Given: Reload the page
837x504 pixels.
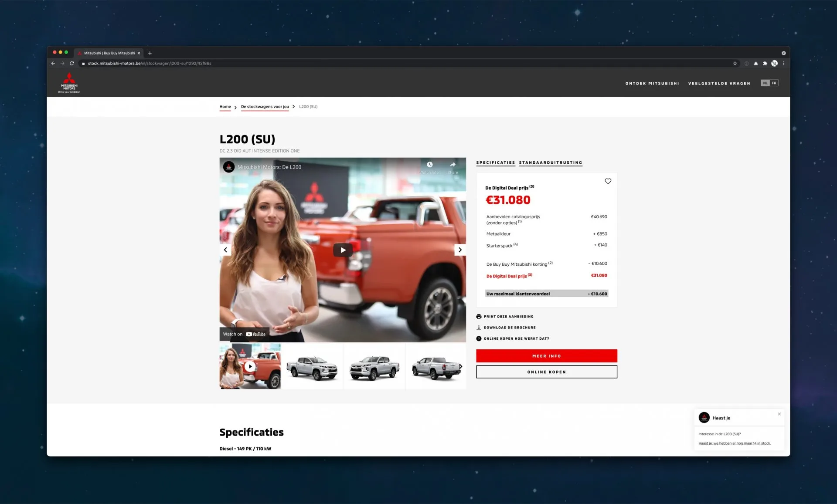Looking at the screenshot, I should [x=72, y=63].
